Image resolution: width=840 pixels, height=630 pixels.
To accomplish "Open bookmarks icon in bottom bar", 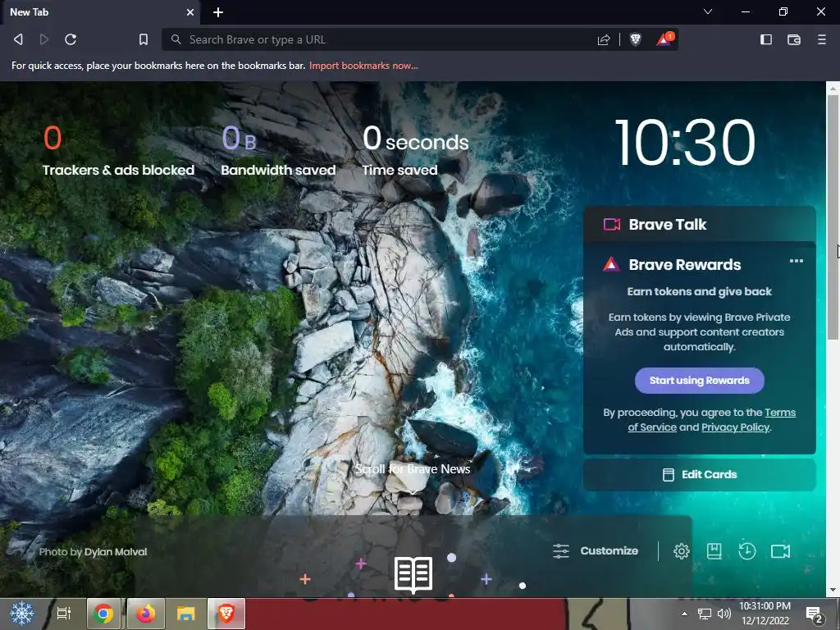I will pos(714,550).
